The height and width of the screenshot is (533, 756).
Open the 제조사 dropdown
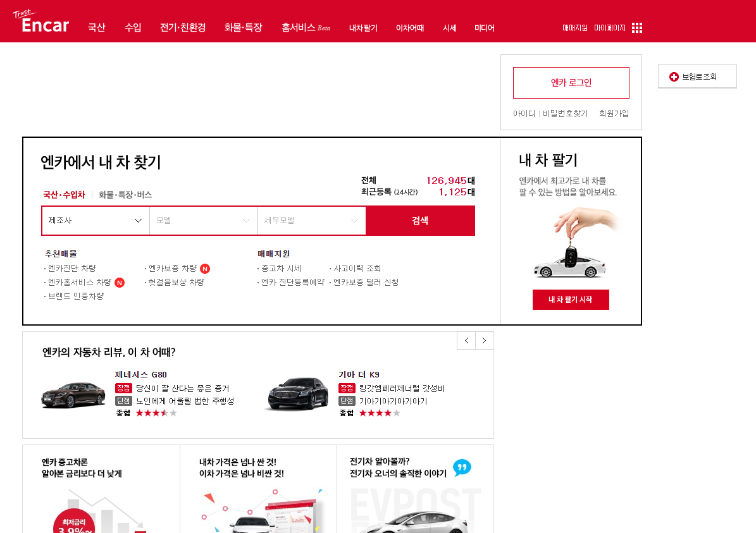pos(96,221)
